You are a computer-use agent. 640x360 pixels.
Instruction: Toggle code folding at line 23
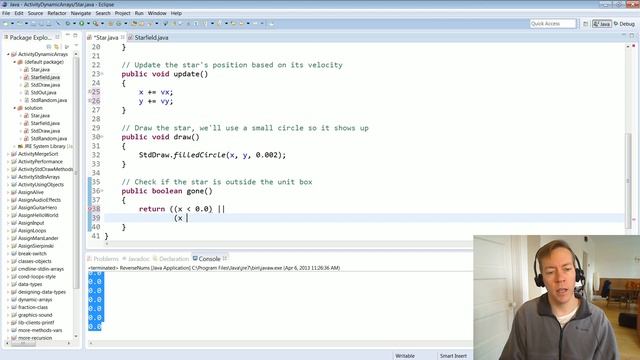(x=102, y=73)
